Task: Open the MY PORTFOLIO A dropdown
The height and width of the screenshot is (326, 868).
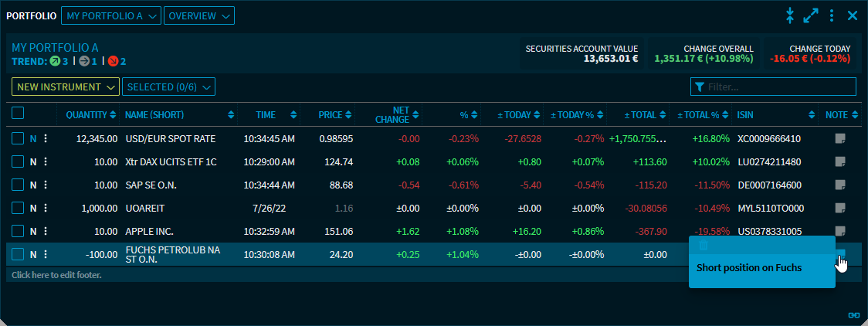Action: point(111,15)
